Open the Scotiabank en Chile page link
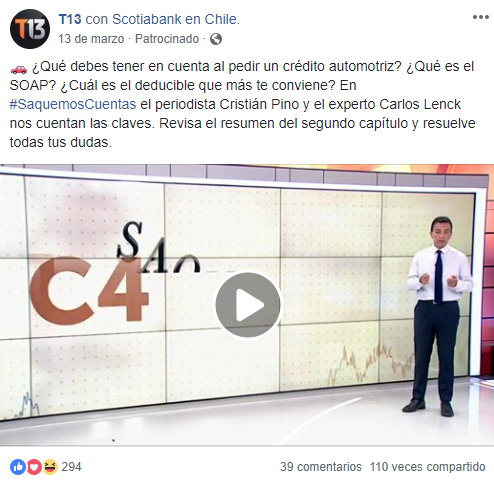494x481 pixels. pyautogui.click(x=176, y=19)
